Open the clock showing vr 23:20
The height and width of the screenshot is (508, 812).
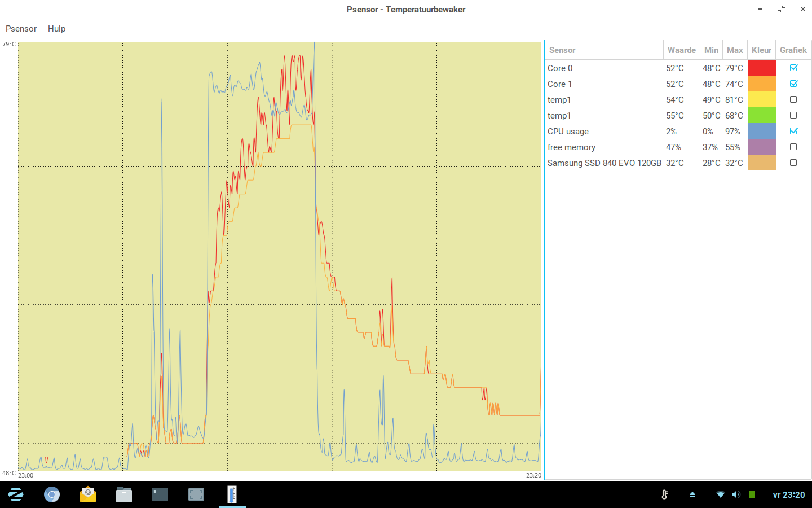click(x=789, y=495)
